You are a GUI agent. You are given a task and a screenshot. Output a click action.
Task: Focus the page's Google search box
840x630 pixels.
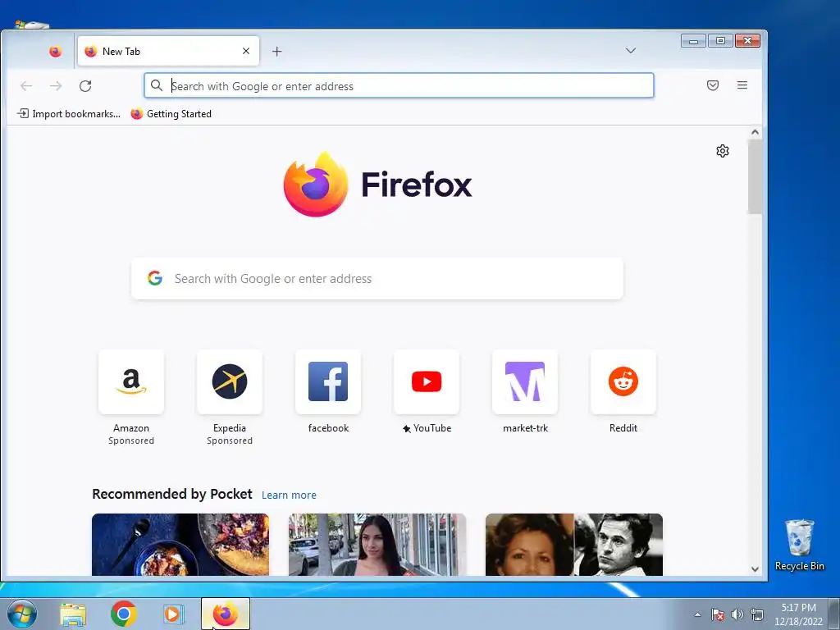(377, 279)
